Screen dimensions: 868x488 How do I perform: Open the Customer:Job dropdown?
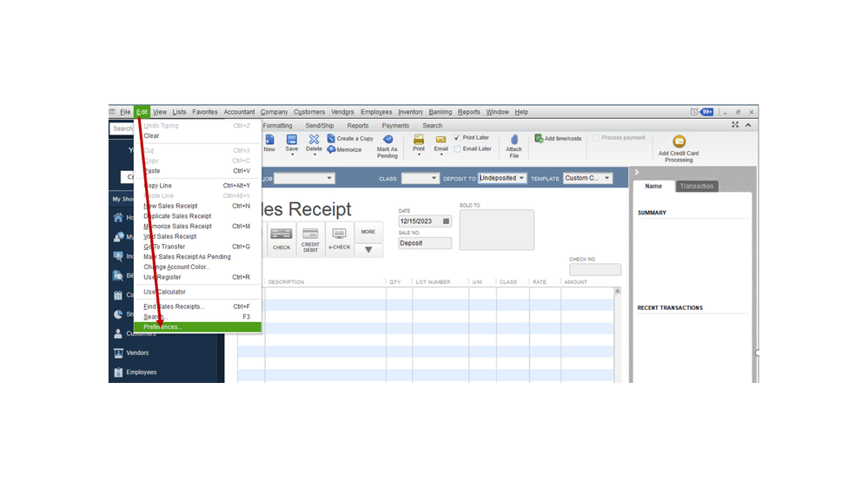(x=329, y=178)
